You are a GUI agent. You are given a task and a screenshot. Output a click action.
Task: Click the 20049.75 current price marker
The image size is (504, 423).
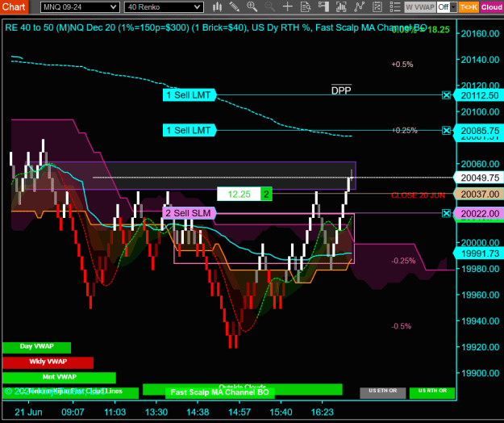(479, 178)
